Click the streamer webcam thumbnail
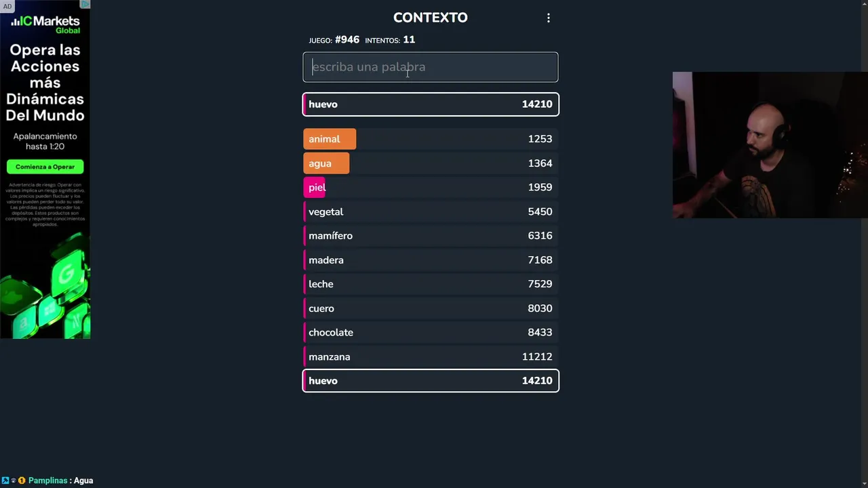 coord(770,145)
